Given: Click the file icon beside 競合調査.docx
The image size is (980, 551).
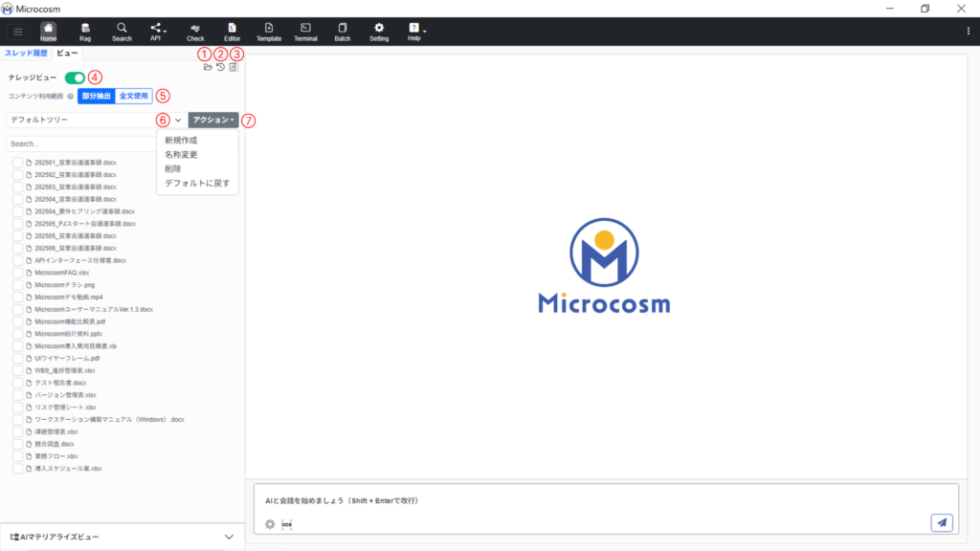Looking at the screenshot, I should (x=29, y=444).
